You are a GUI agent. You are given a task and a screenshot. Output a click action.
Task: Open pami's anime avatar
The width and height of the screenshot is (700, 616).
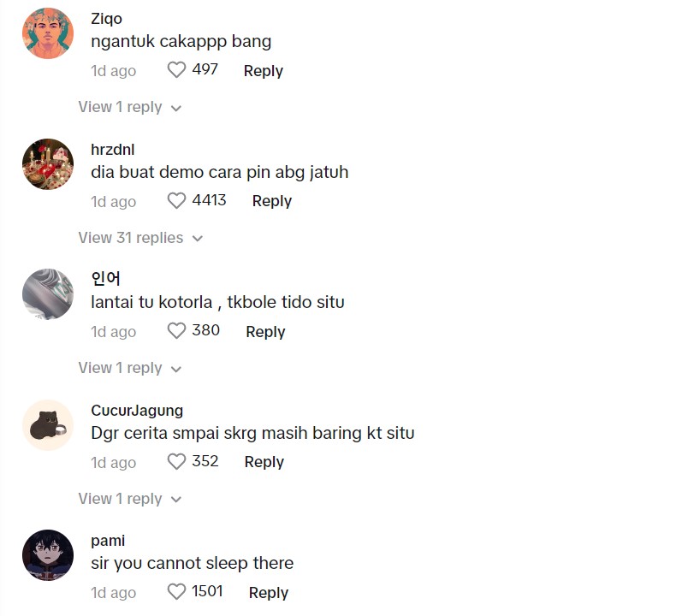point(48,554)
